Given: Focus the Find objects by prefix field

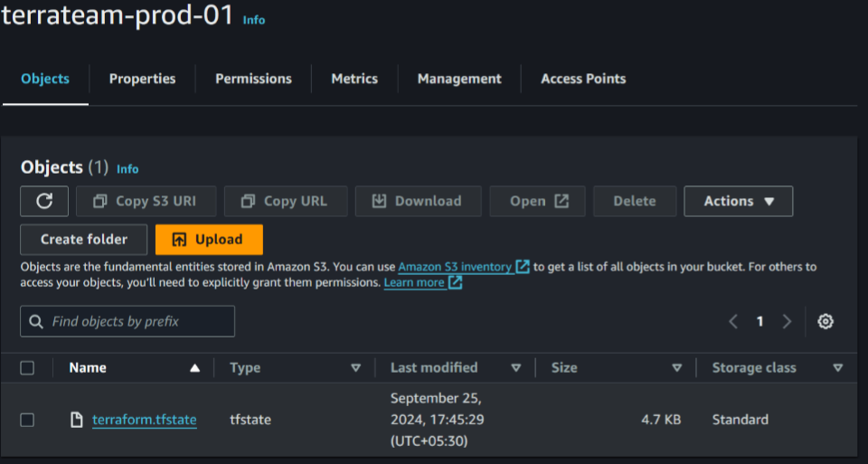Looking at the screenshot, I should (x=127, y=321).
